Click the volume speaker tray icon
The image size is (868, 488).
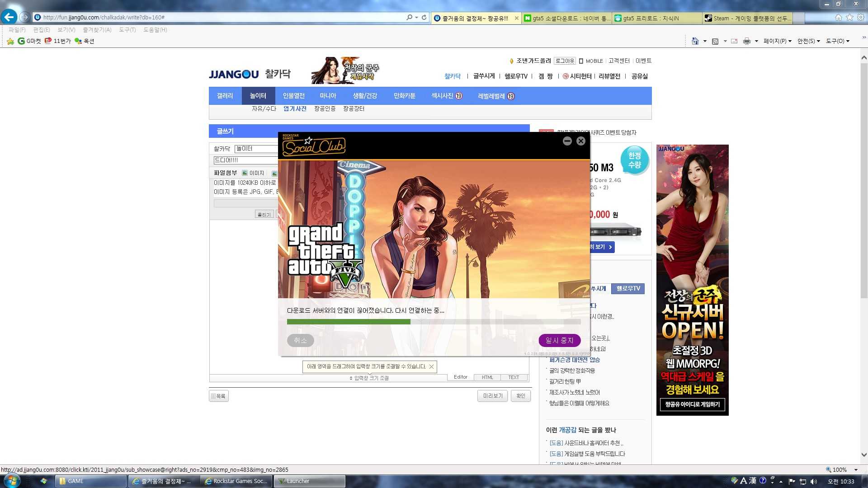point(814,481)
